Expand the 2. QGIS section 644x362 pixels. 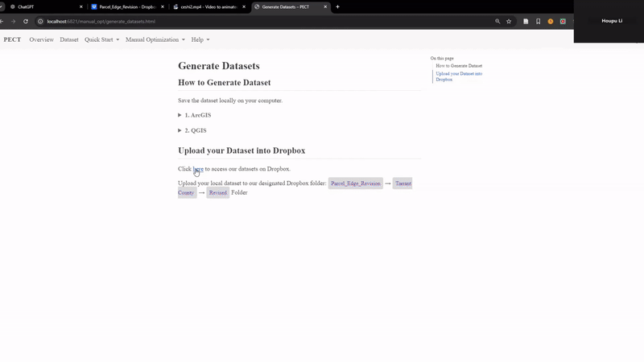click(x=192, y=130)
